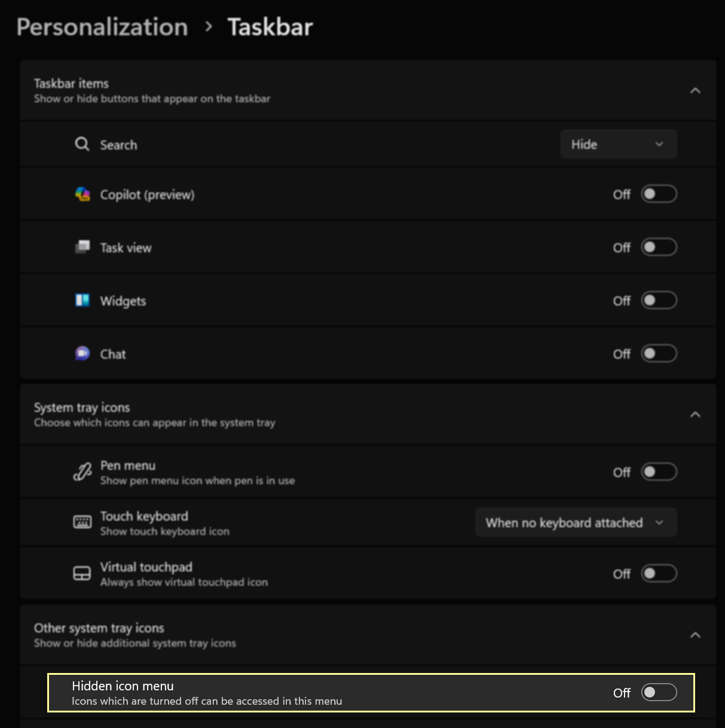
Task: Switch on the Widgets toggle
Action: tap(659, 300)
